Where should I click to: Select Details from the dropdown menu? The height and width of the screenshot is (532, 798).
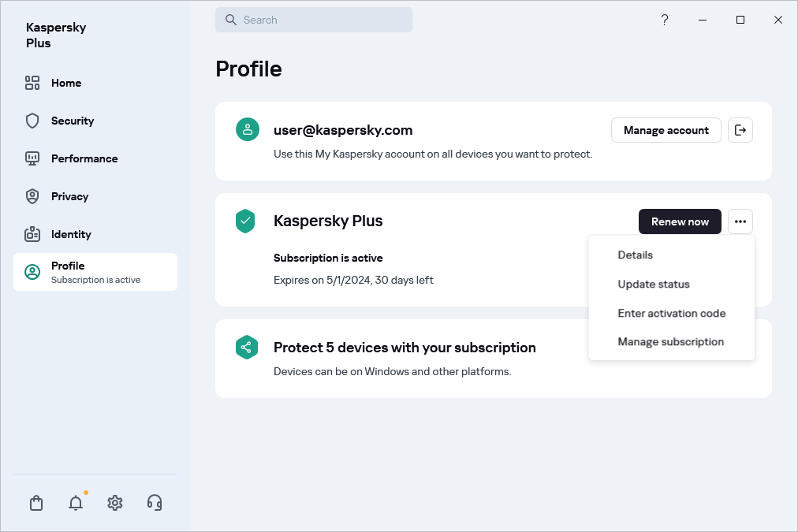pos(635,255)
